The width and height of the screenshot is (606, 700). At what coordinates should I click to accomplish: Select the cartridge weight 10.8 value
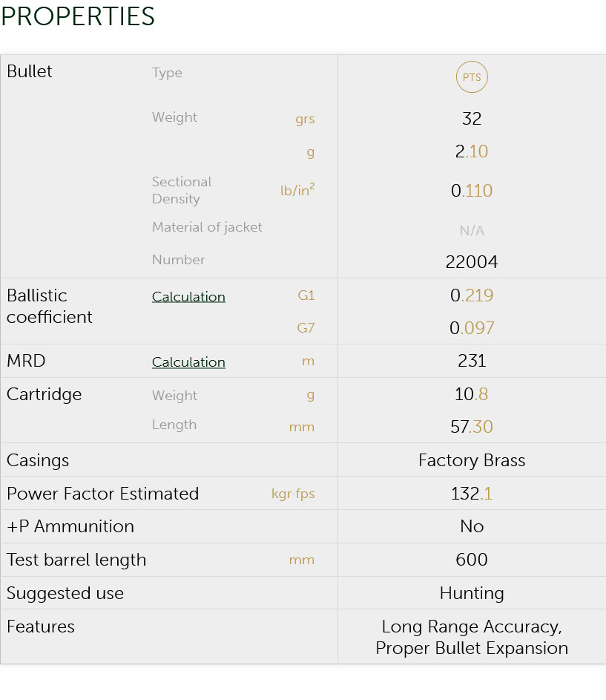pos(472,394)
